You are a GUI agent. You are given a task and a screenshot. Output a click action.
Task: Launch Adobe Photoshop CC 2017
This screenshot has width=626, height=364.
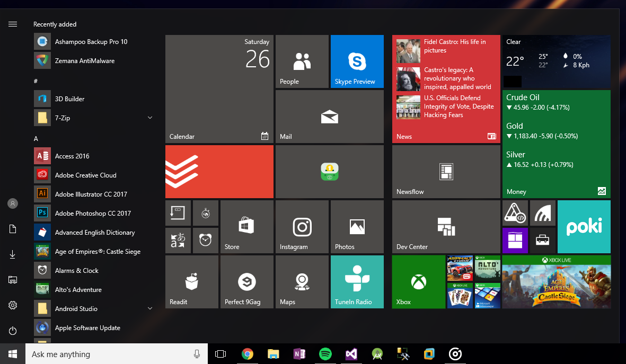click(x=93, y=214)
